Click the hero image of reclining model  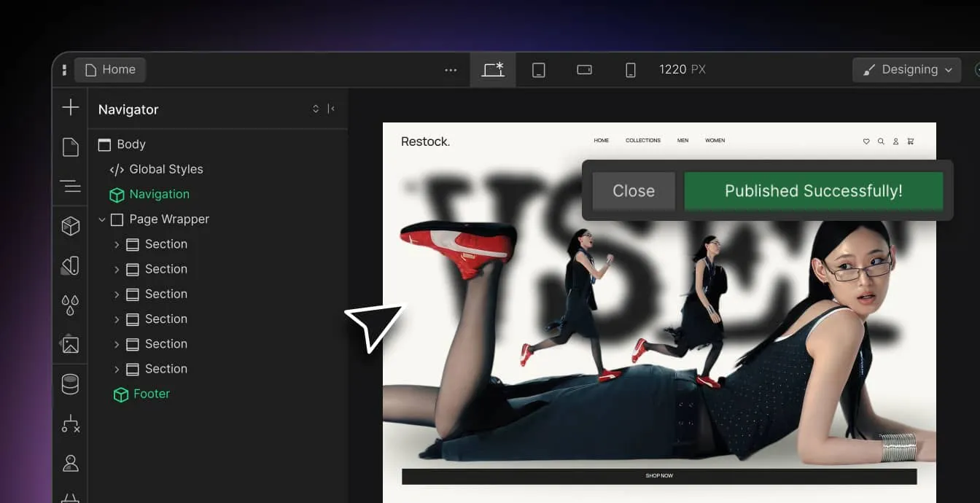659,343
